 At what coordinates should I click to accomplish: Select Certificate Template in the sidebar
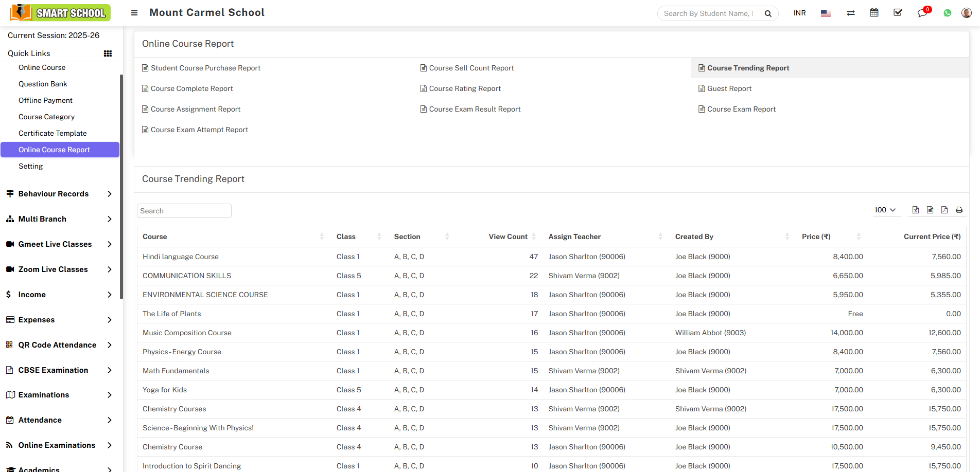pyautogui.click(x=52, y=133)
